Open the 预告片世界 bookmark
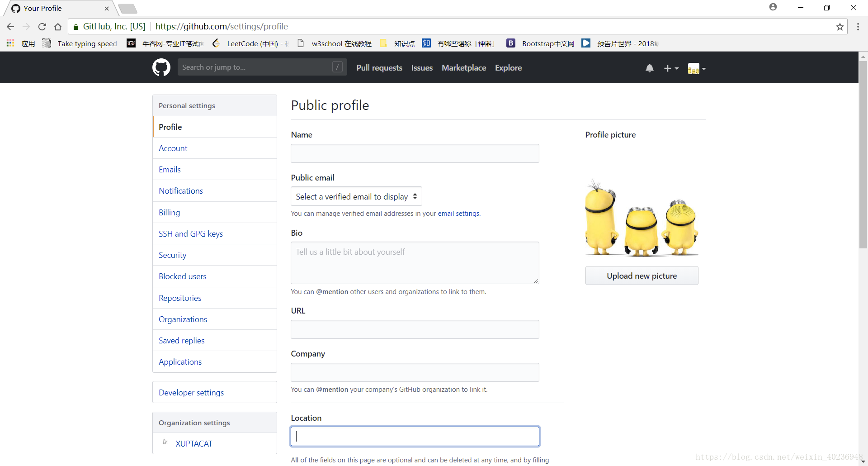The height and width of the screenshot is (466, 868). [x=620, y=43]
